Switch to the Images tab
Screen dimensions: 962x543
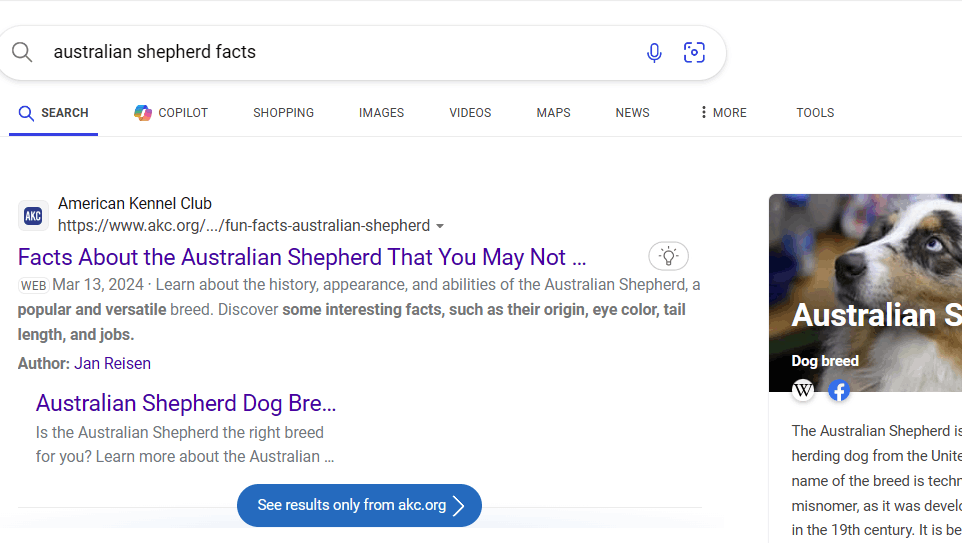coord(381,113)
